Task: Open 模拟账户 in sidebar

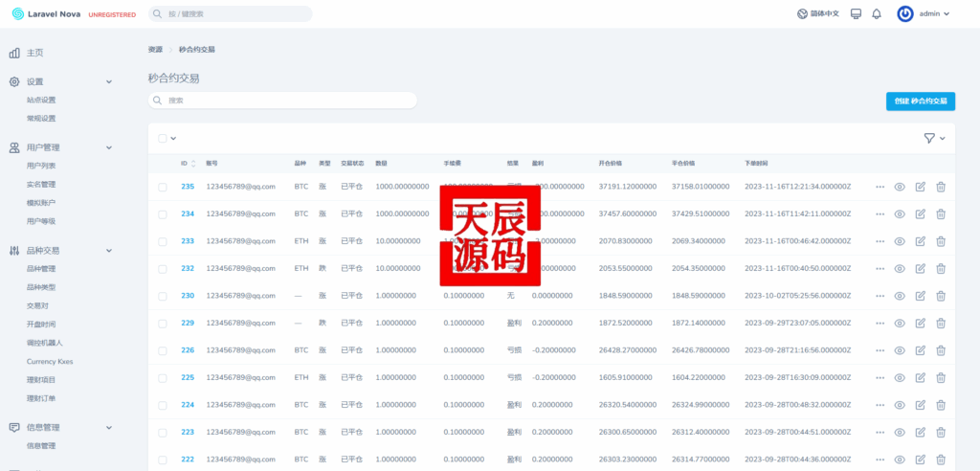Action: pyautogui.click(x=41, y=203)
